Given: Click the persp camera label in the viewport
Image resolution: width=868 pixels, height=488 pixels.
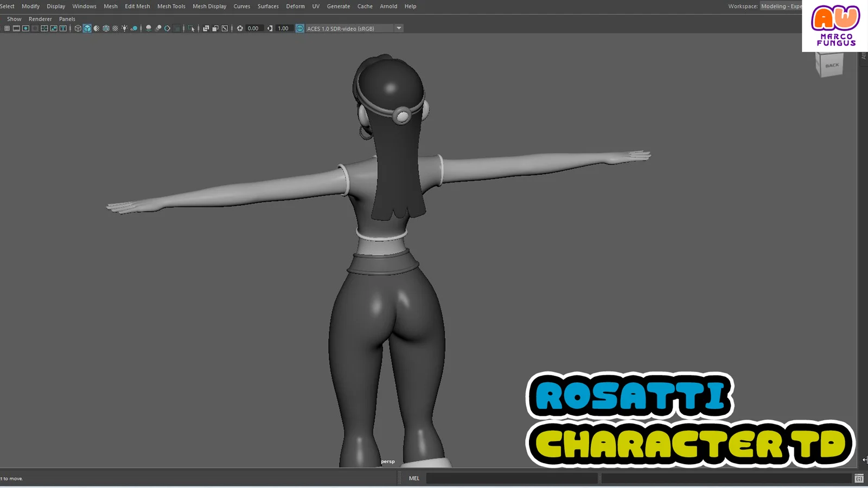Looking at the screenshot, I should (387, 461).
